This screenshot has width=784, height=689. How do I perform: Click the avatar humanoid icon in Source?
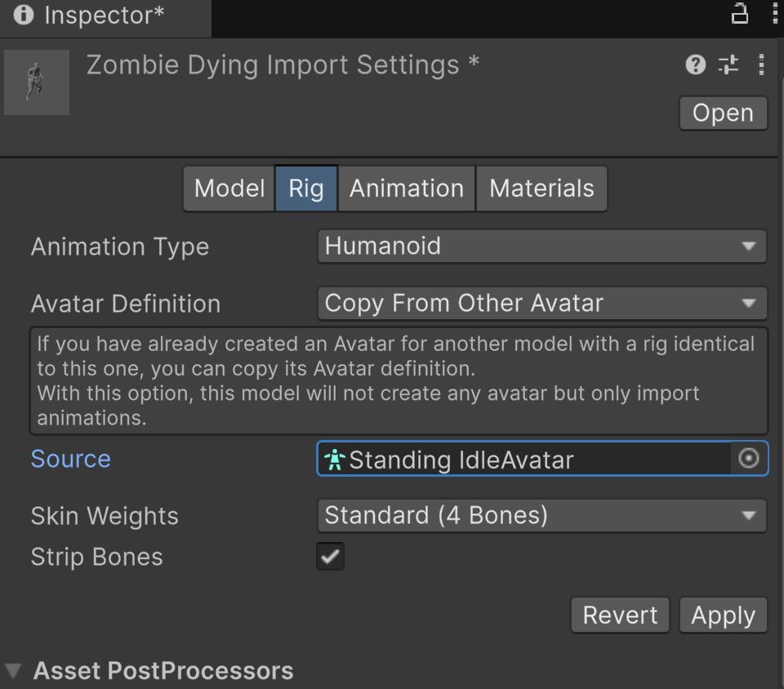click(x=335, y=459)
